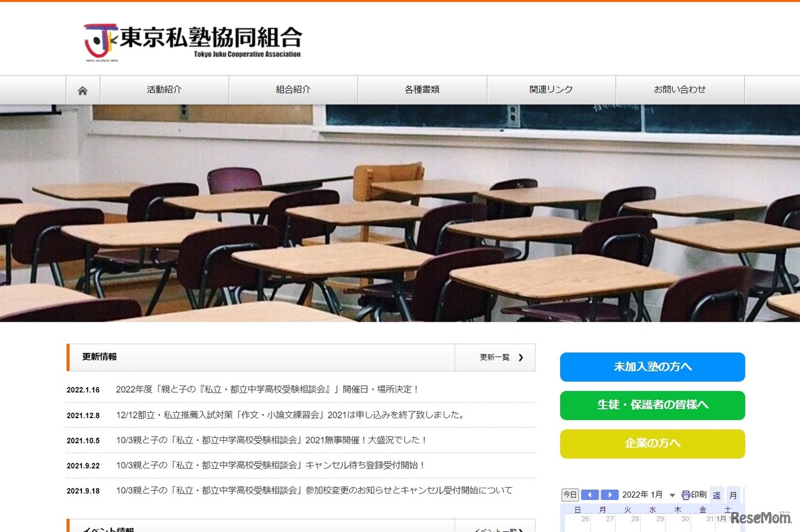Image resolution: width=800 pixels, height=532 pixels.
Task: Click the 2021.12.8 update date
Action: pyautogui.click(x=83, y=415)
